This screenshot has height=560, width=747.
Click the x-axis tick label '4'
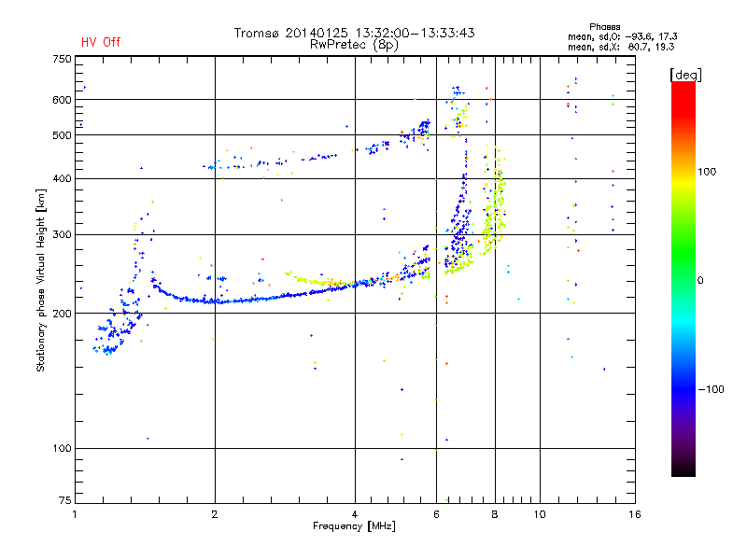tap(355, 514)
